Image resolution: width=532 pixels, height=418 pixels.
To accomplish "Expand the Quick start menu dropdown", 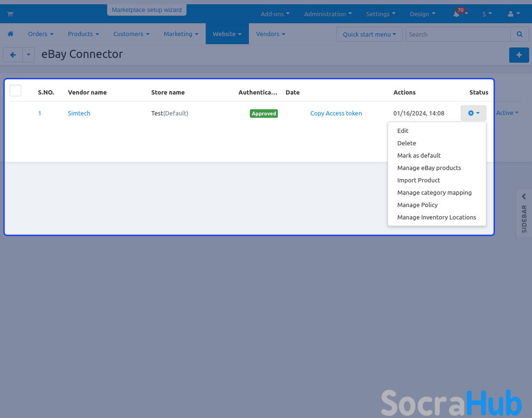I will [x=369, y=34].
